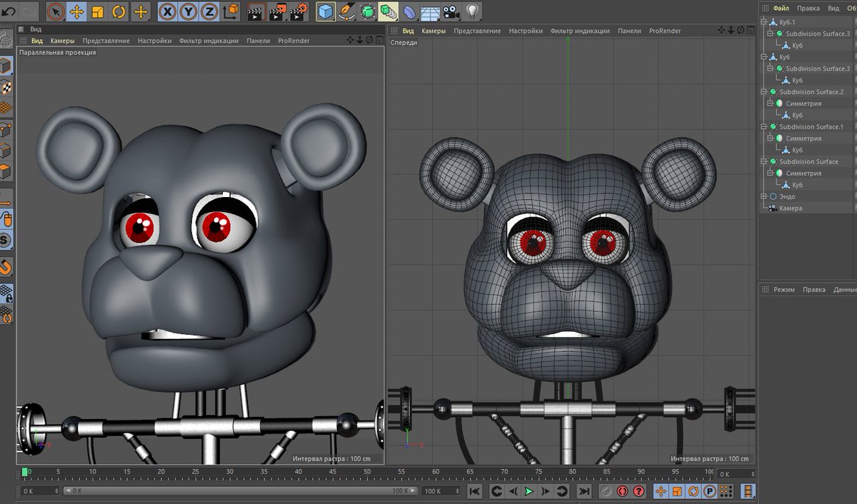Open Режим menu in Attribute Manager

pyautogui.click(x=784, y=290)
